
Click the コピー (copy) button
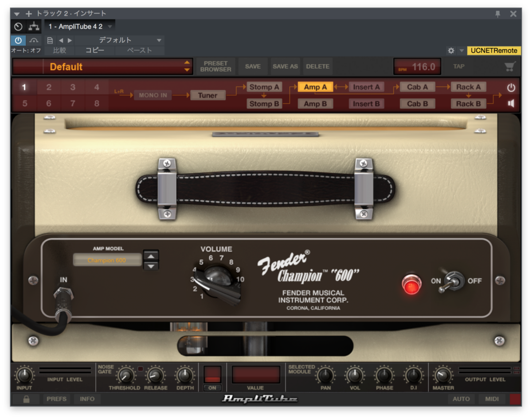pos(94,51)
